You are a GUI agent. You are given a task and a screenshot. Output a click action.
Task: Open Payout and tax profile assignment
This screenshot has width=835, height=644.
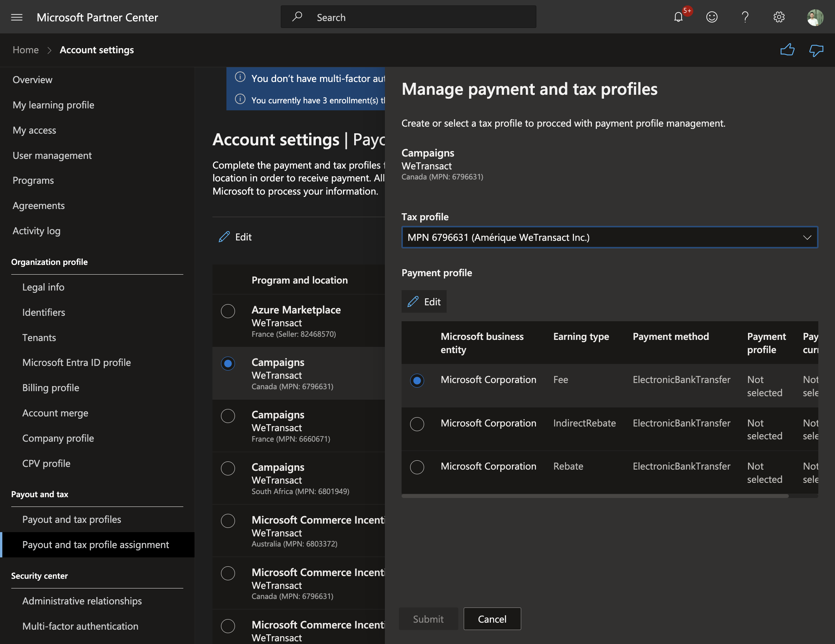(97, 545)
